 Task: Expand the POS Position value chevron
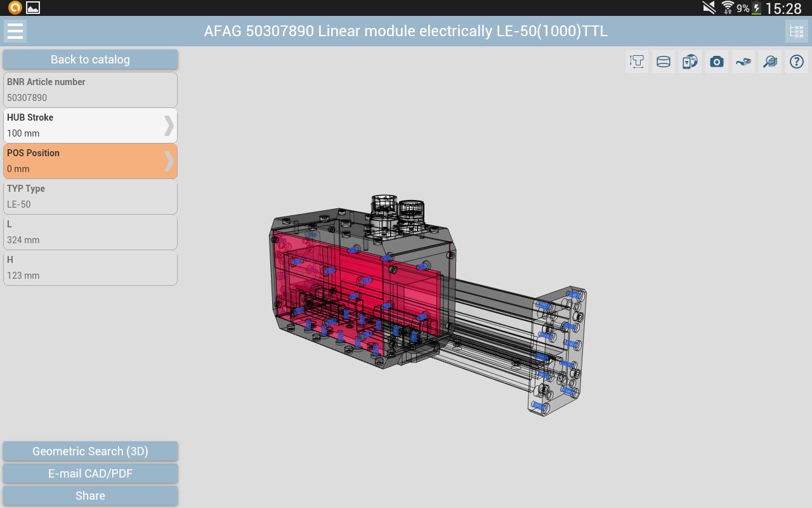(168, 161)
